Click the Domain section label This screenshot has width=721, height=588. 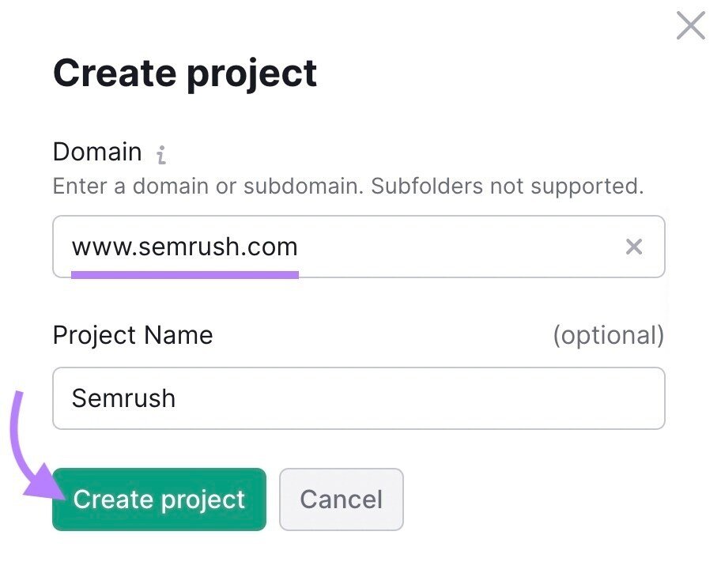point(96,152)
